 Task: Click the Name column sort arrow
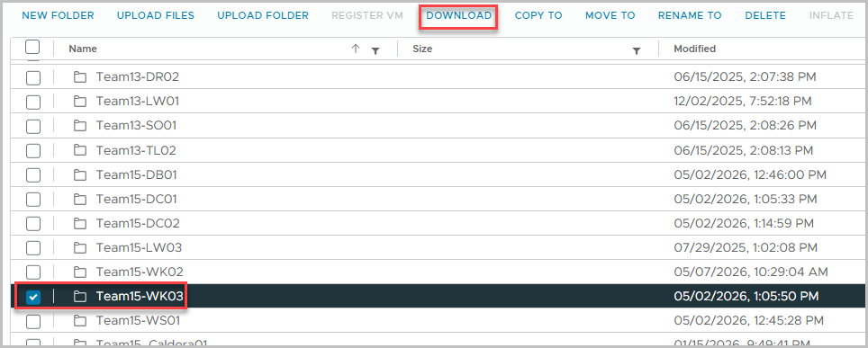356,49
